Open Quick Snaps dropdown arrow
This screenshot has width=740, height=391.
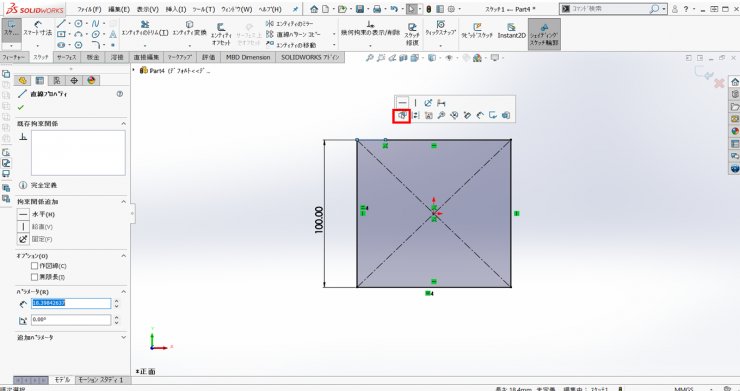(x=440, y=46)
